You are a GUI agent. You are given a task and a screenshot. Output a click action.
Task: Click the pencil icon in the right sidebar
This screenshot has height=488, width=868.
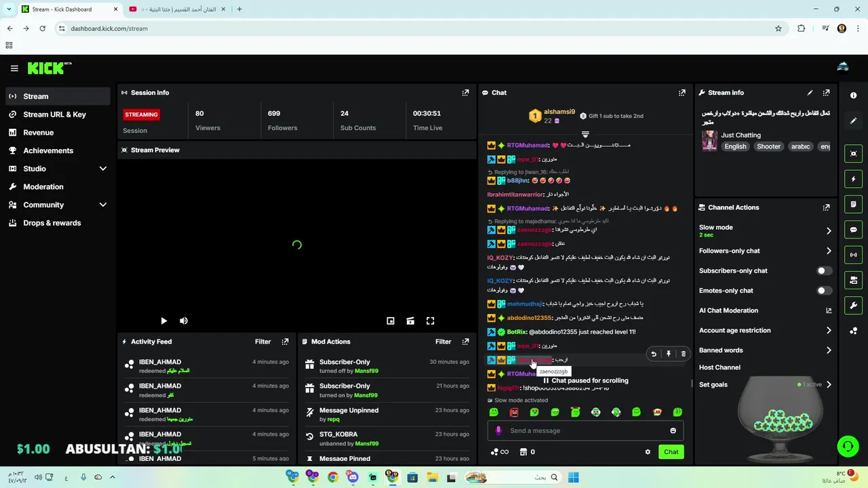point(854,121)
